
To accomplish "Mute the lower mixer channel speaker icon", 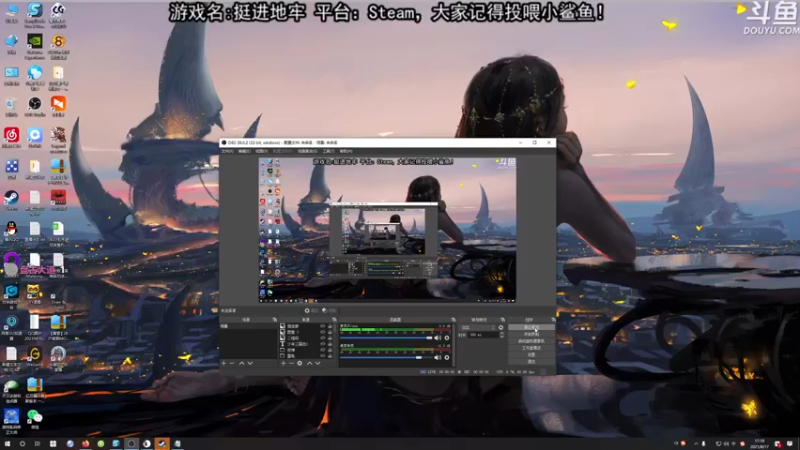I will (x=437, y=358).
